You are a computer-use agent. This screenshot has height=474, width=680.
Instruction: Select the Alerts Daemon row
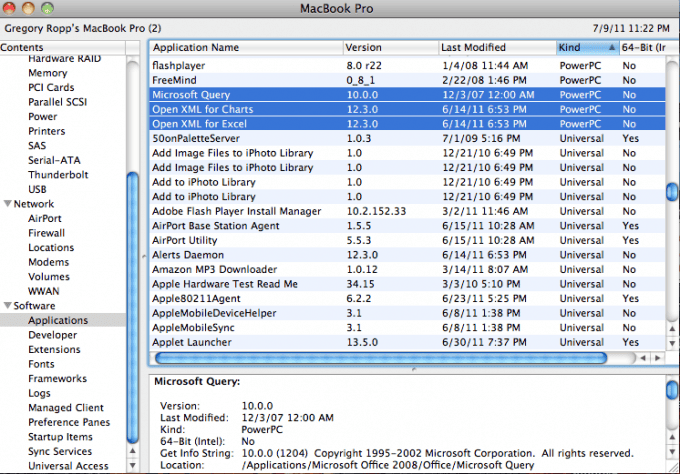407,255
